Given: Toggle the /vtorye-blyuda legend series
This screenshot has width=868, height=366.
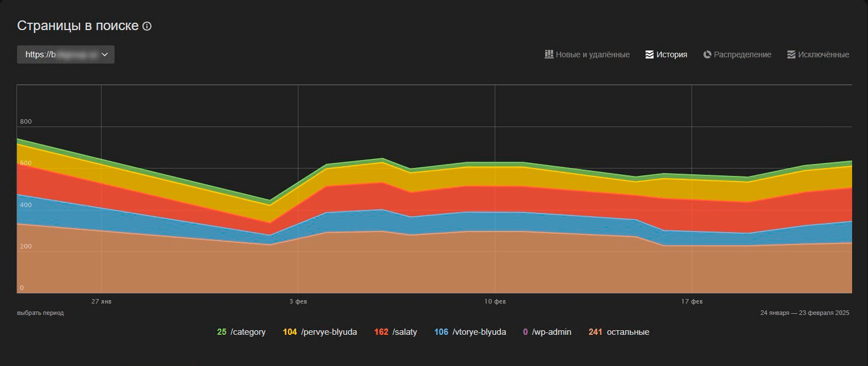Looking at the screenshot, I should [470, 332].
